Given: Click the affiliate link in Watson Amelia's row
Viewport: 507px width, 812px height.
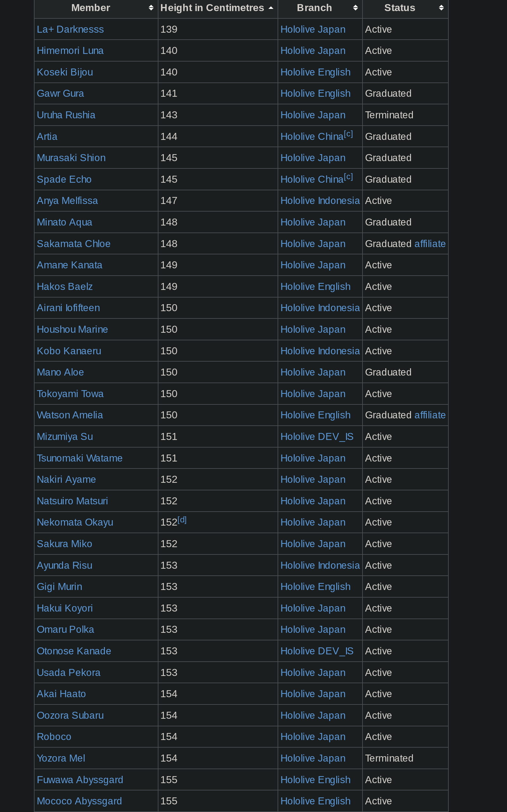Looking at the screenshot, I should pos(430,415).
